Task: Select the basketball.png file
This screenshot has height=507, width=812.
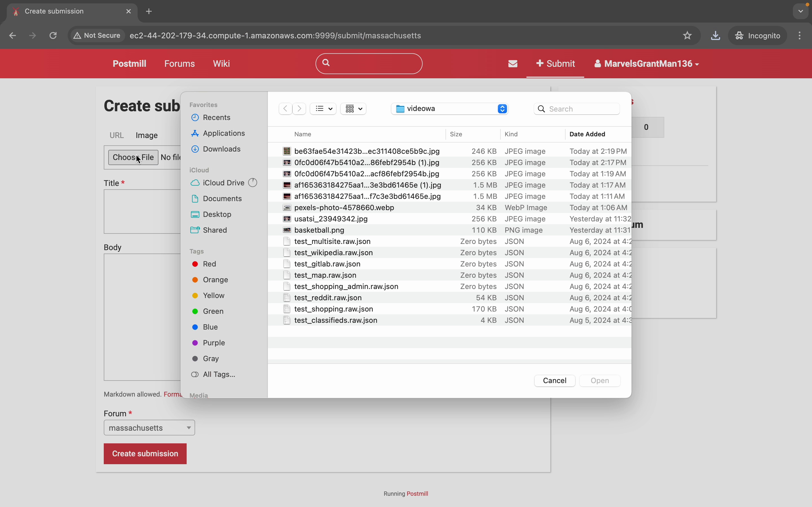Action: (319, 230)
